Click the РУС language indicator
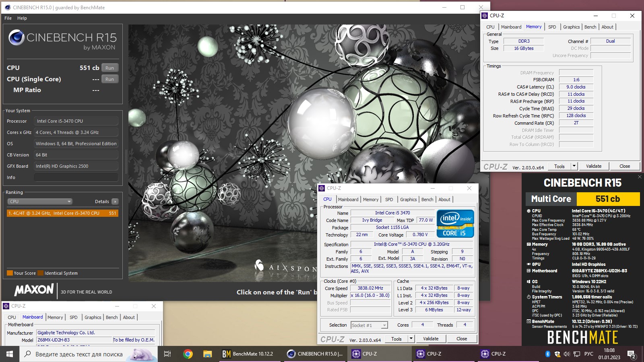This screenshot has width=644, height=362. [x=589, y=354]
